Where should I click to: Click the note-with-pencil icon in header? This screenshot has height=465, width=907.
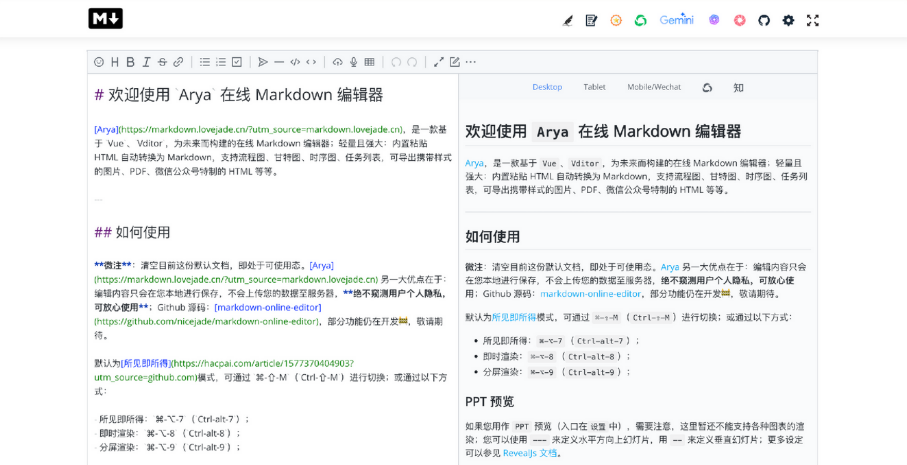[x=591, y=20]
